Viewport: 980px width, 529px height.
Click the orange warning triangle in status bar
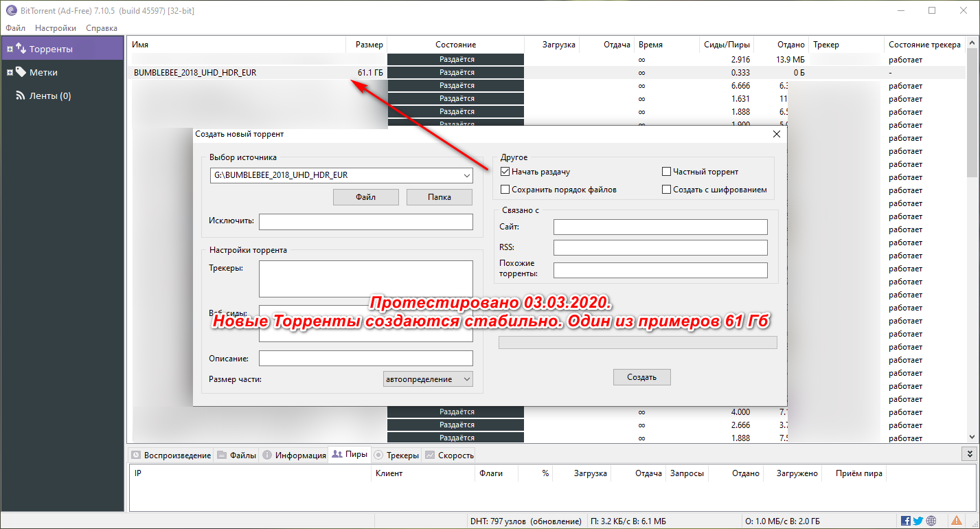(957, 521)
